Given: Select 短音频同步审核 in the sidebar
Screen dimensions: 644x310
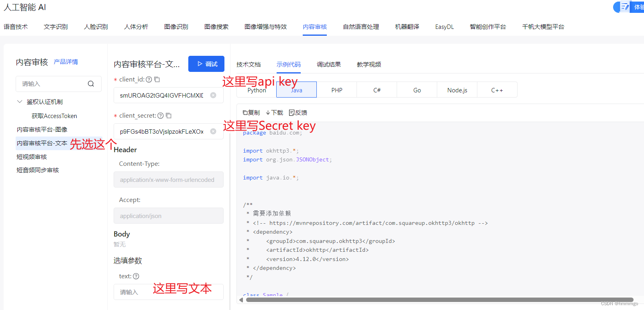Looking at the screenshot, I should coord(38,170).
